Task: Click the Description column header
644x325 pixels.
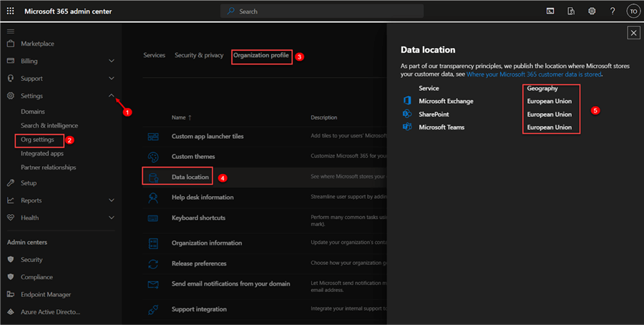Action: click(x=324, y=117)
